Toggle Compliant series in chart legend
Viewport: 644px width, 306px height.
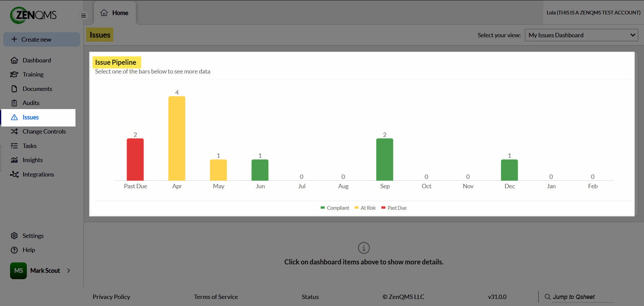pos(335,208)
